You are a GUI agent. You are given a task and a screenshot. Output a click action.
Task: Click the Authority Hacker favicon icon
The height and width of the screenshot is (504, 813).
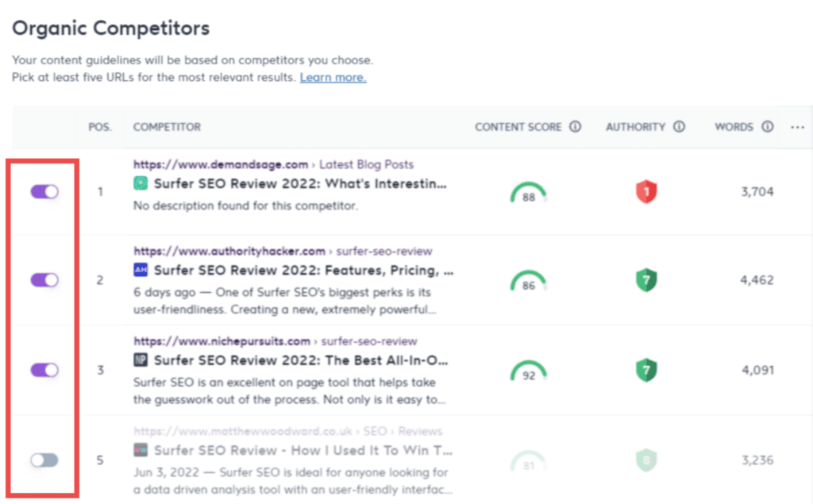[141, 270]
